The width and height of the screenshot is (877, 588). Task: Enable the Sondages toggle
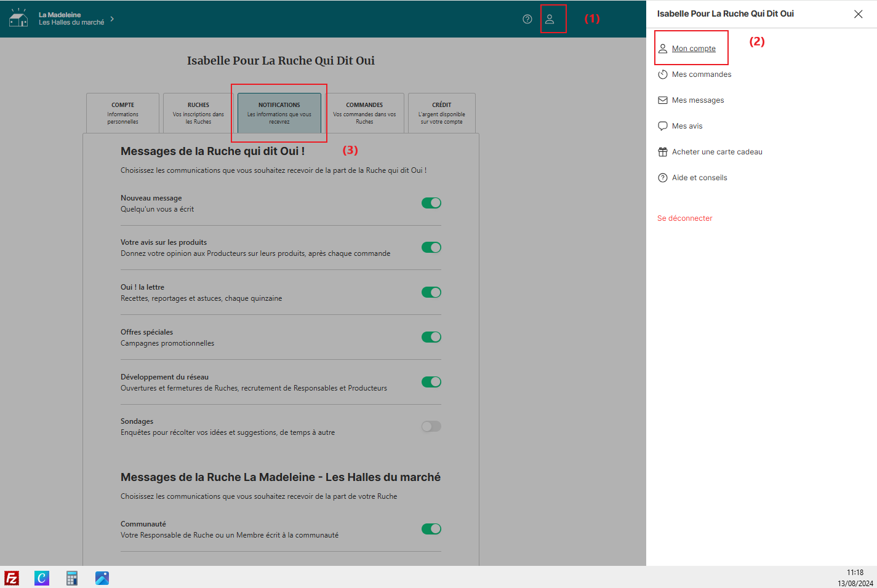(x=431, y=426)
